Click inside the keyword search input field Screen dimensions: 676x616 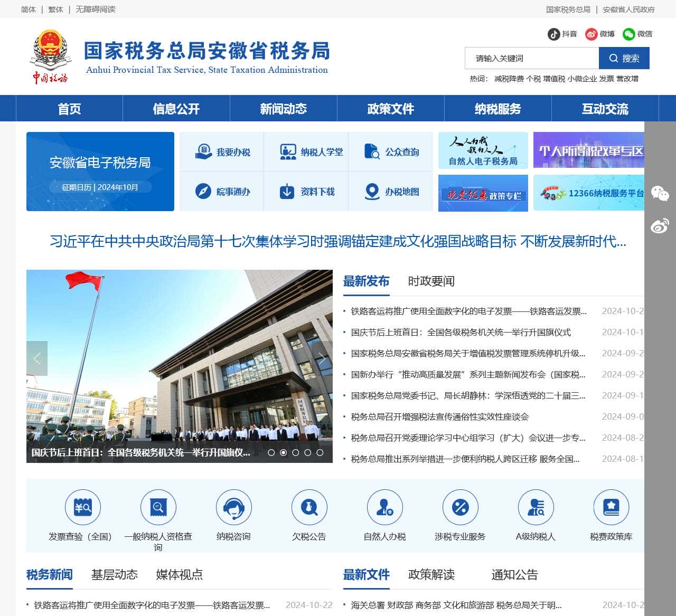pos(528,58)
